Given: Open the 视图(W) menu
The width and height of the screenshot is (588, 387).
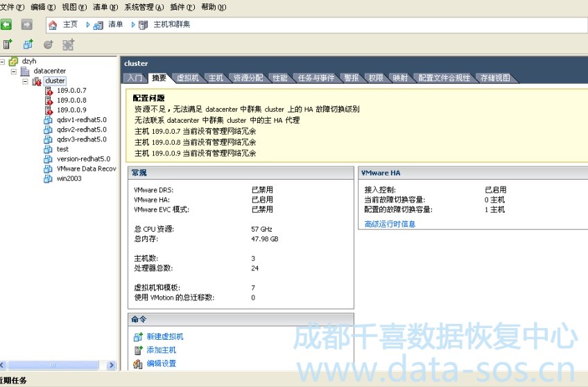Looking at the screenshot, I should (x=74, y=7).
